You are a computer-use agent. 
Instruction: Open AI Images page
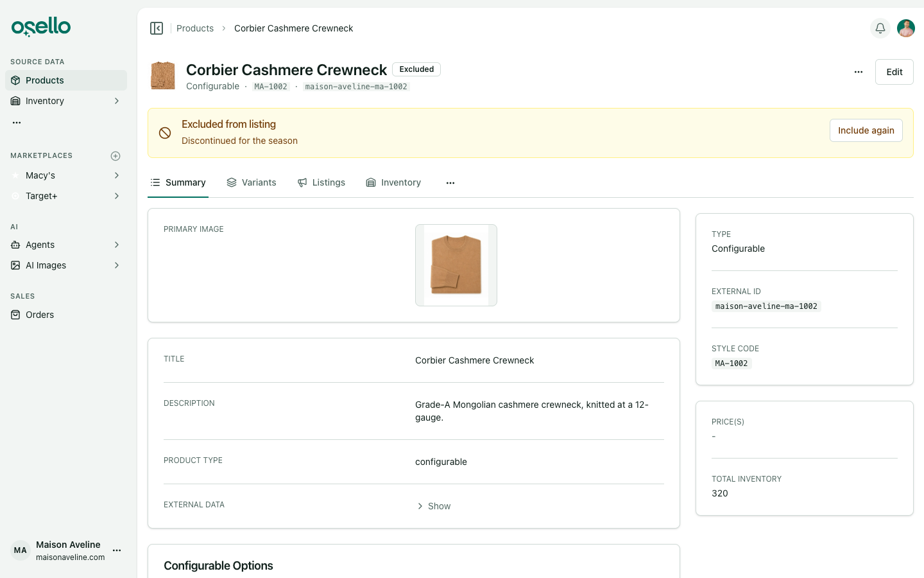tap(66, 265)
